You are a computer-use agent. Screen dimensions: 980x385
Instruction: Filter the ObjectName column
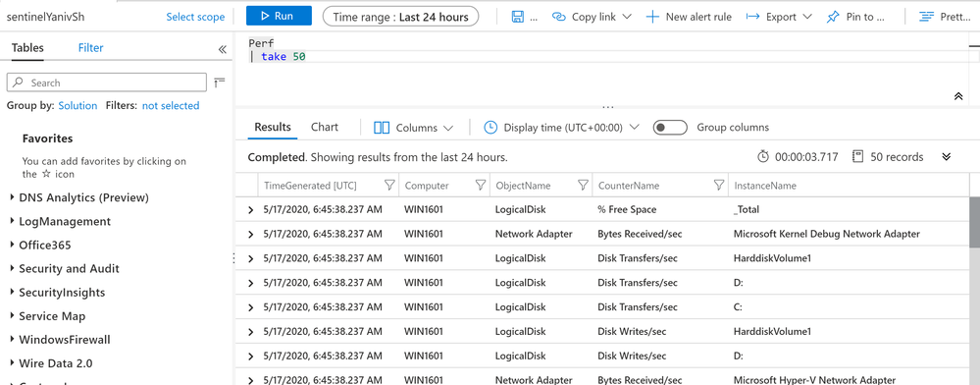[x=583, y=186]
